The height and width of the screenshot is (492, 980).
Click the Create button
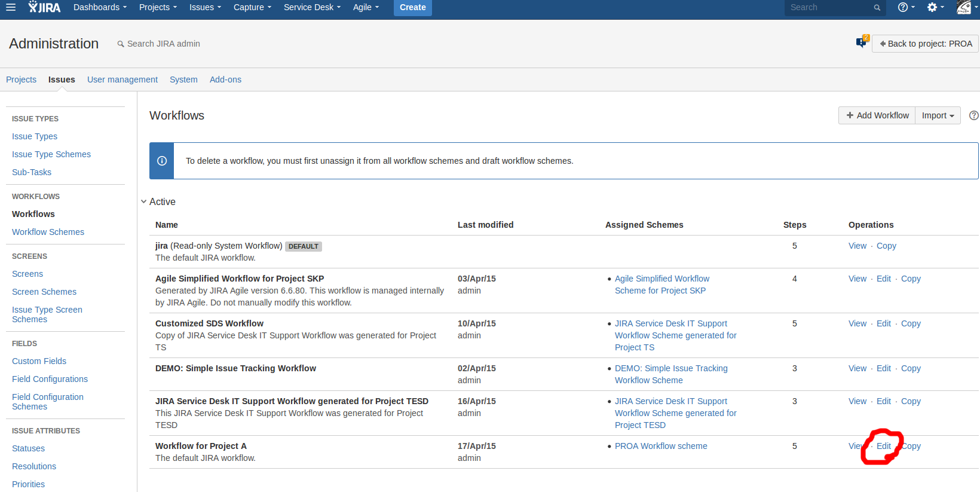pyautogui.click(x=413, y=7)
